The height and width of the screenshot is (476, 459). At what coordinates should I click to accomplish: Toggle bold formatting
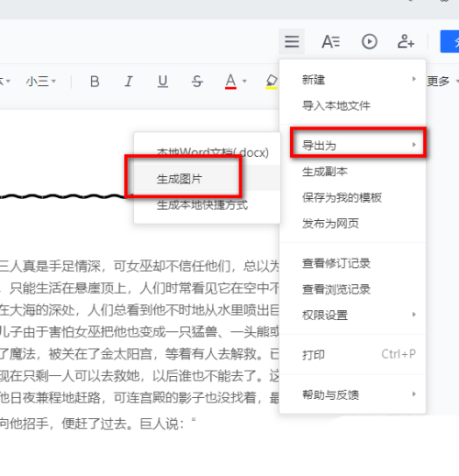[95, 82]
